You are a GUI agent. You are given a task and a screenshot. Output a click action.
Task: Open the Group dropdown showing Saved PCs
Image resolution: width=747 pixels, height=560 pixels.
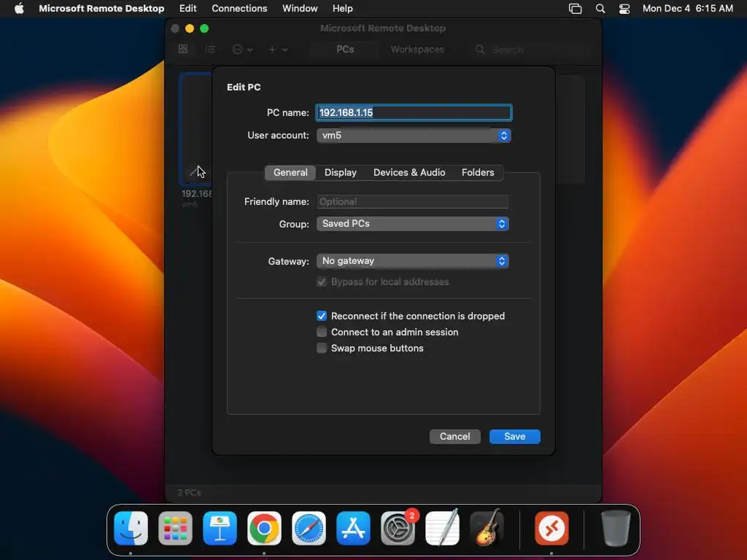(x=413, y=223)
